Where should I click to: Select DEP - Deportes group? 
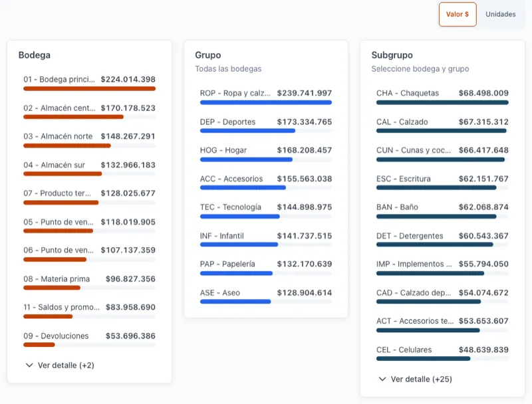click(265, 126)
